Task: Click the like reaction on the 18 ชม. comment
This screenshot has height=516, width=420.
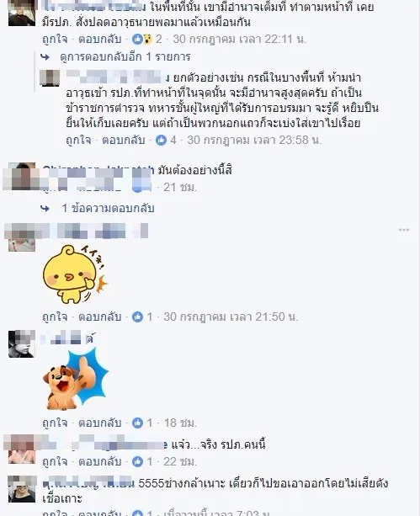Action: click(142, 423)
